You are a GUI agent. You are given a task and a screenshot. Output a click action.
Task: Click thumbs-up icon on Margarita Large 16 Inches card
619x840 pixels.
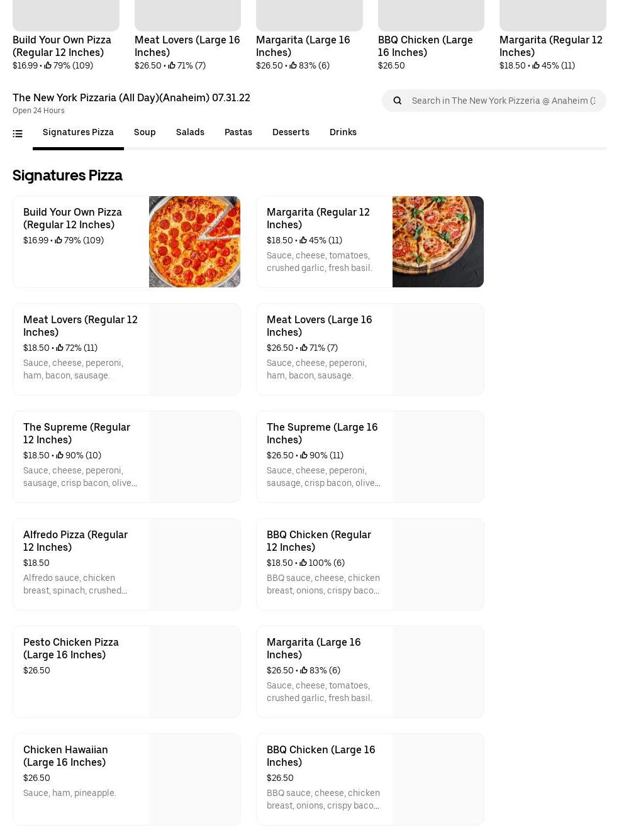[303, 670]
